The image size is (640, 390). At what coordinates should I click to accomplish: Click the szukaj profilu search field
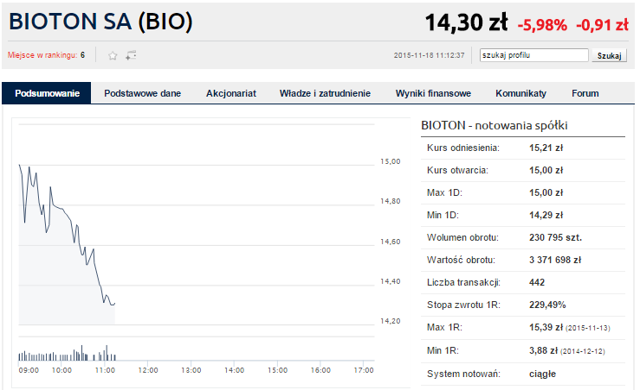(x=534, y=55)
